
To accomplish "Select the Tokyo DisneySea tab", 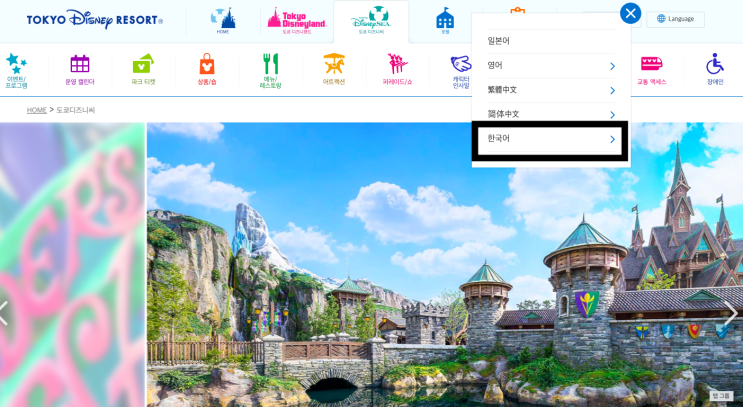I will 371,21.
